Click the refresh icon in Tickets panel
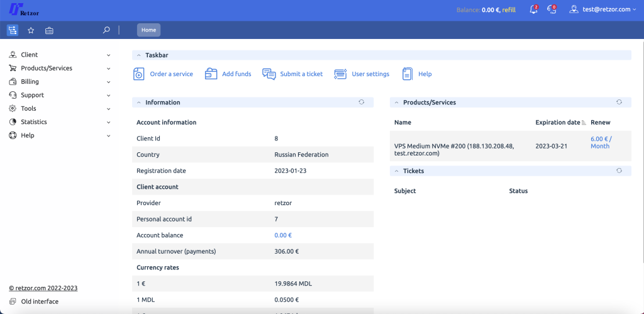Screen dimensions: 644x314 coord(619,171)
